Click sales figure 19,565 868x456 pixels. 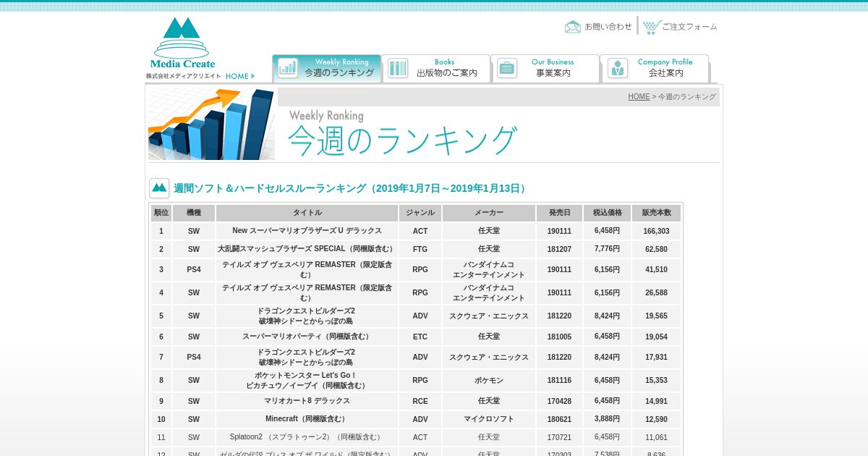click(x=657, y=316)
